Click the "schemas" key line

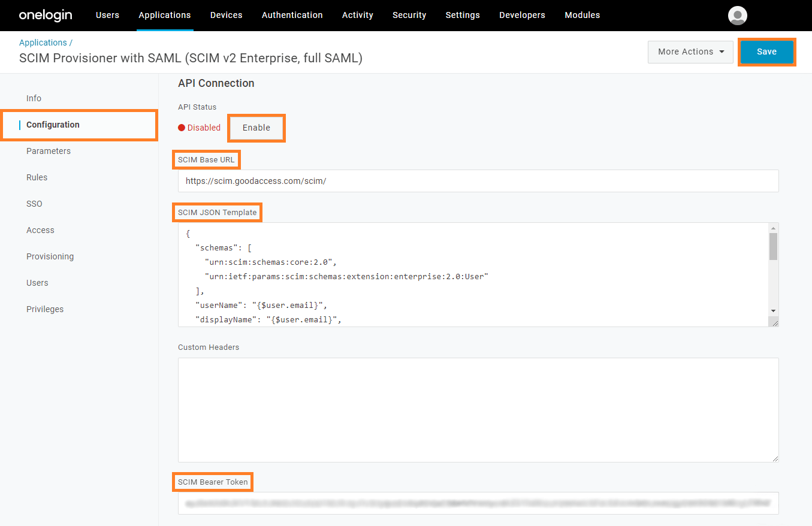click(x=224, y=248)
